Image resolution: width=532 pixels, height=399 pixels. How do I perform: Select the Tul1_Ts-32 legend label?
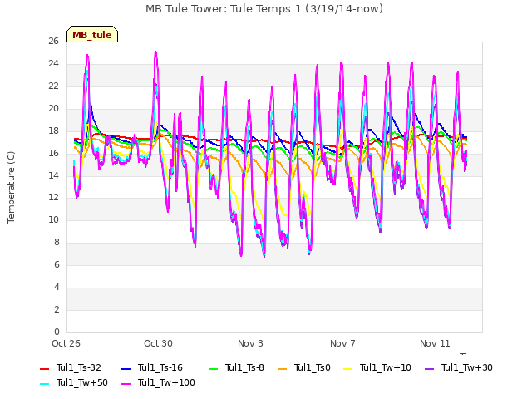(x=79, y=367)
